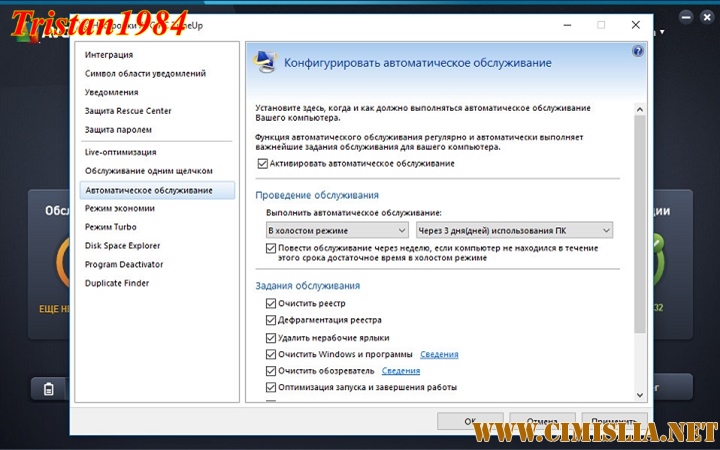The image size is (720, 450).
Task: Go to 'Уведомления' settings section
Action: (111, 92)
